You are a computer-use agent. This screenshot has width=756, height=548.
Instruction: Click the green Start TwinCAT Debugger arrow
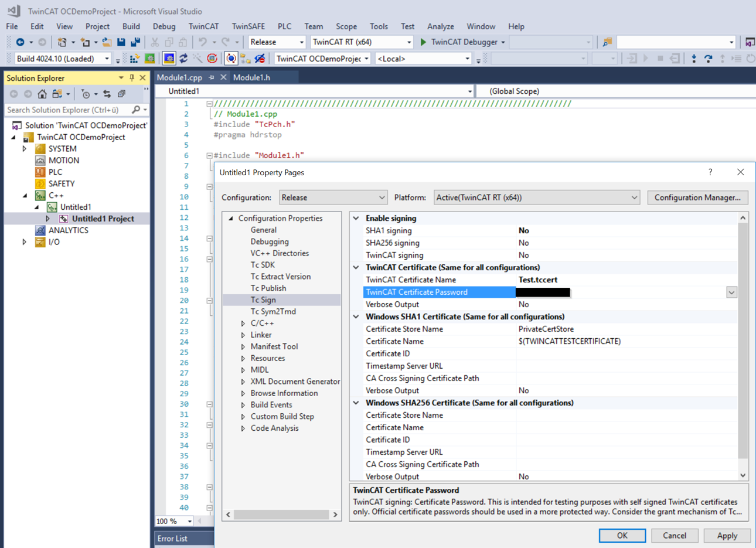424,42
